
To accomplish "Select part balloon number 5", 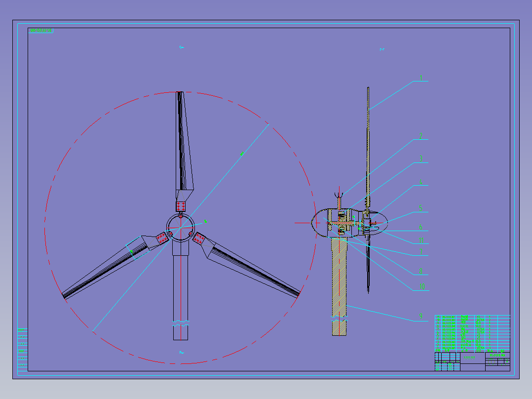I will click(420, 208).
